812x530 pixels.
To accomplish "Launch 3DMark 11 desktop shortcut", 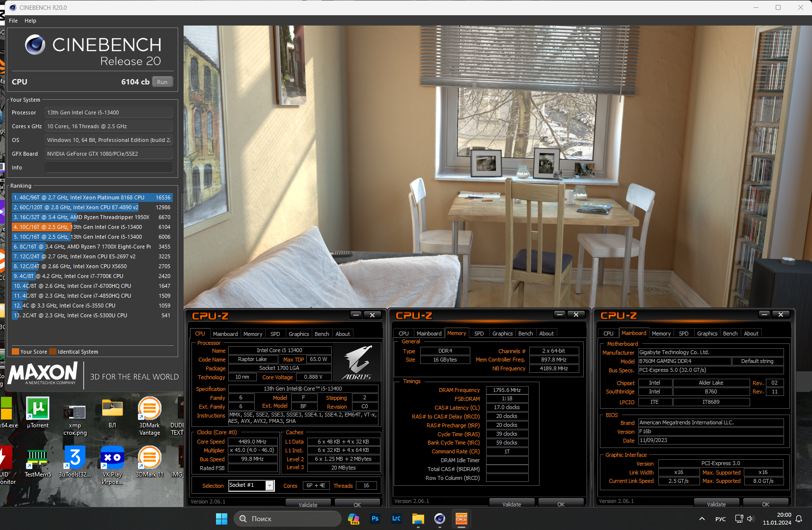I will tap(149, 462).
